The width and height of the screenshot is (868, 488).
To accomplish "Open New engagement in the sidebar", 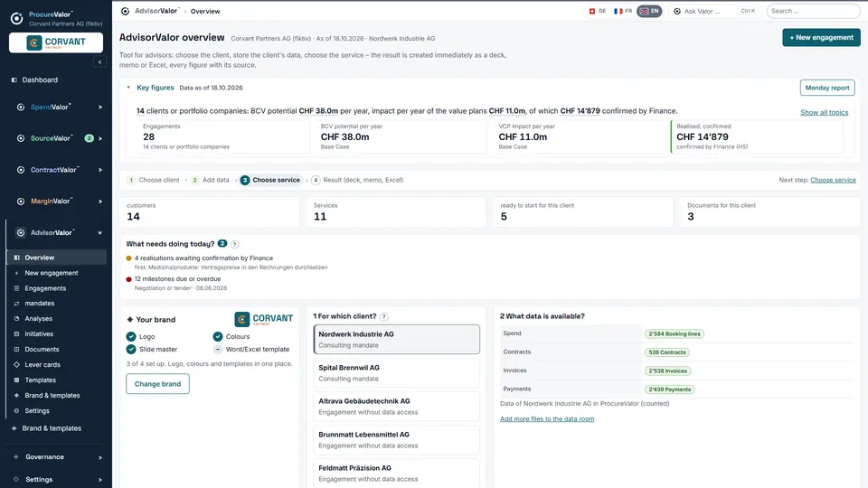I will point(52,273).
